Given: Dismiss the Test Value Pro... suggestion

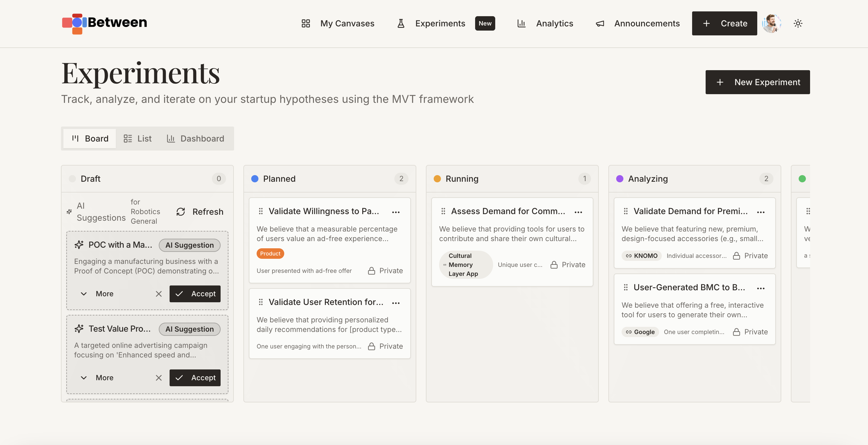Looking at the screenshot, I should pos(159,378).
